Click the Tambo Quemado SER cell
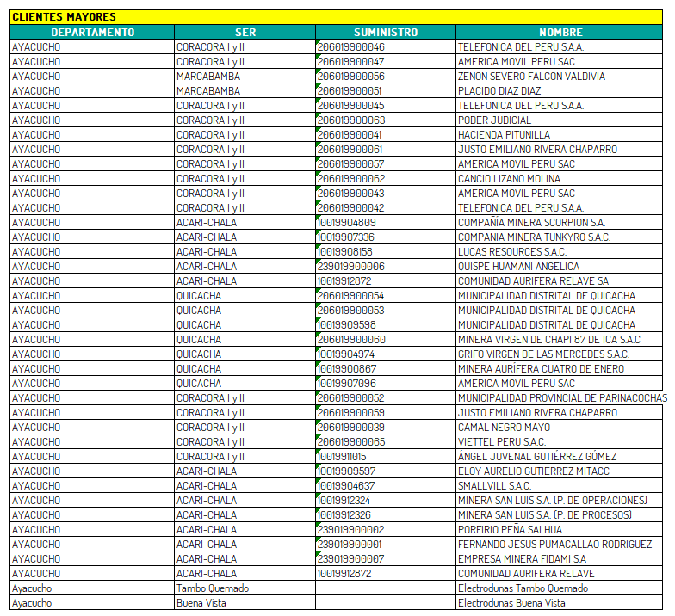This screenshot has height=616, width=675. [x=213, y=588]
